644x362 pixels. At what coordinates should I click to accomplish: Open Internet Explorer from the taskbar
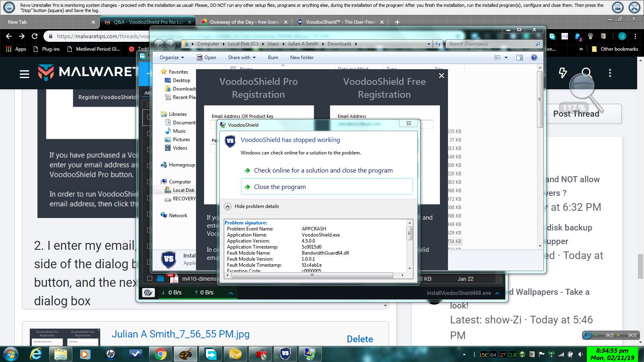(36, 354)
